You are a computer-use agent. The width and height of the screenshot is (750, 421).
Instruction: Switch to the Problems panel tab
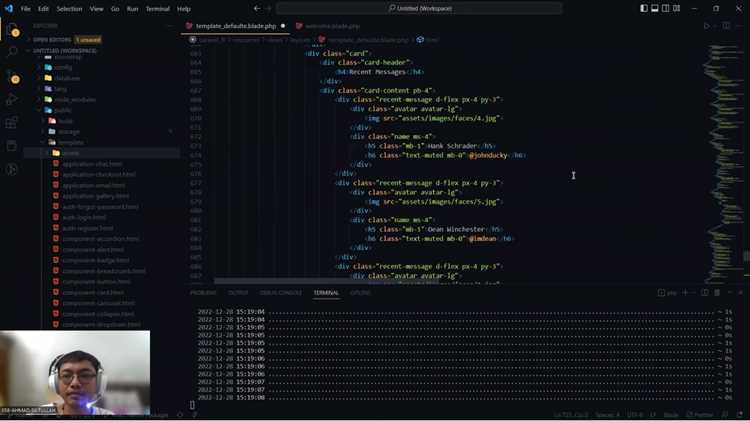point(203,293)
